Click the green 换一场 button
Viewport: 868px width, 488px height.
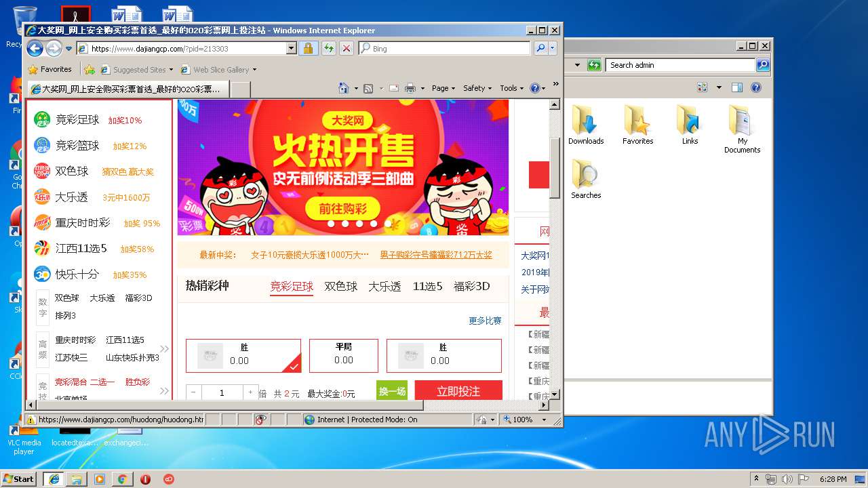(x=392, y=390)
